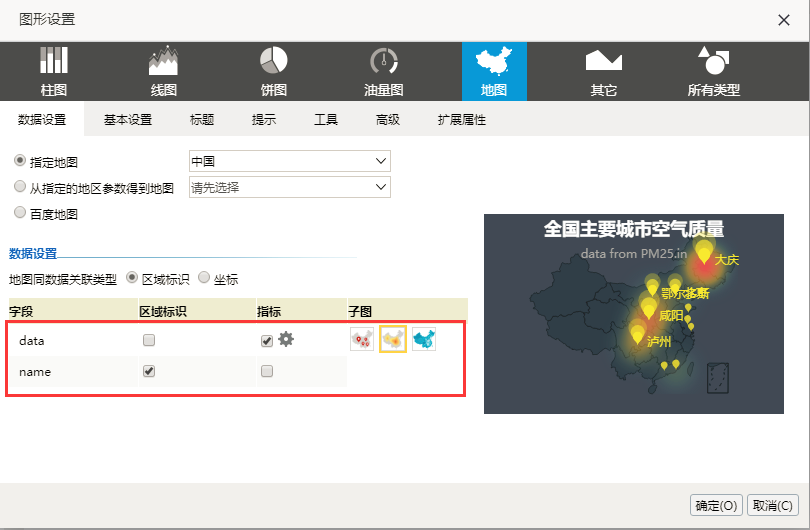This screenshot has width=810, height=530.
Task: Toggle 区域标识 checkbox for data field
Action: (x=149, y=340)
